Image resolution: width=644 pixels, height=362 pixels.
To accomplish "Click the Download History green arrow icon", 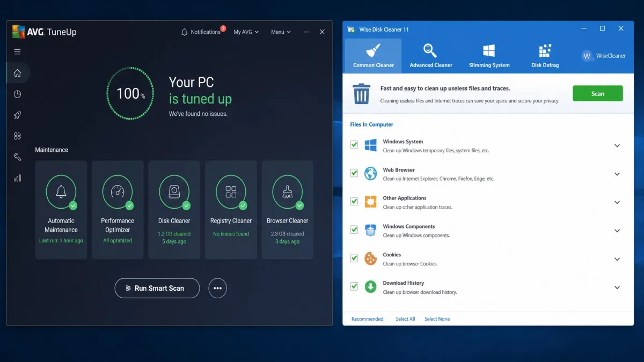I will [x=370, y=287].
